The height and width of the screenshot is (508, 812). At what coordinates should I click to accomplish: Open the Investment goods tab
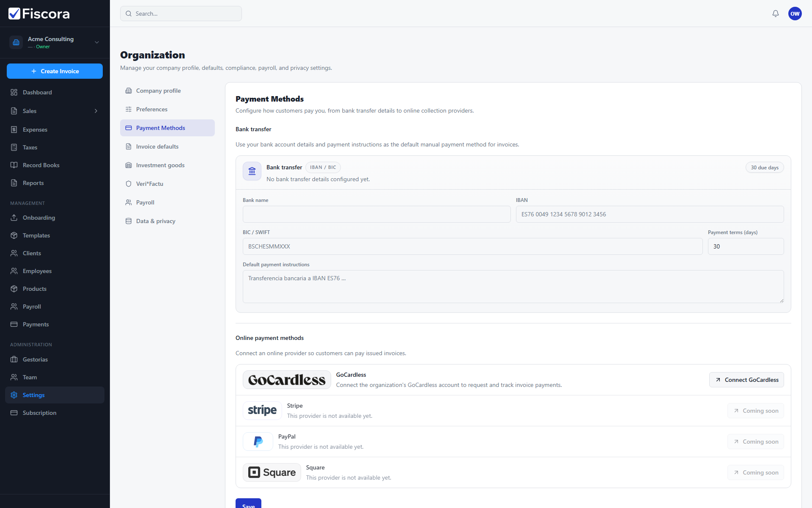pyautogui.click(x=167, y=165)
